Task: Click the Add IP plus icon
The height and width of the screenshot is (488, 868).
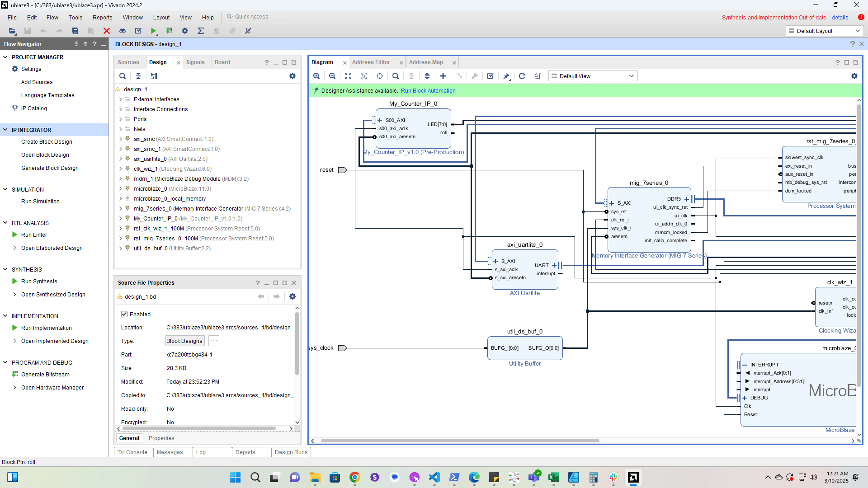Action: click(x=443, y=76)
